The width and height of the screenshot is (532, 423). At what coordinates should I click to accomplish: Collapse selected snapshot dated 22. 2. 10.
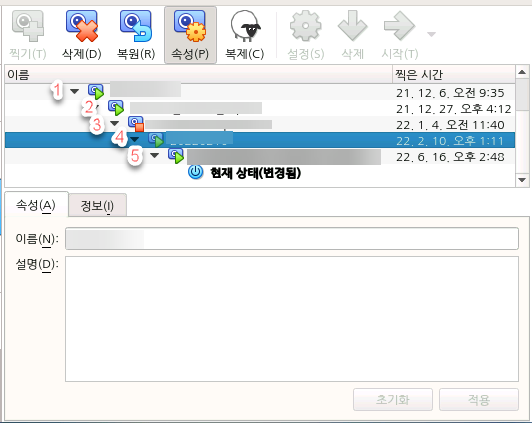point(135,139)
